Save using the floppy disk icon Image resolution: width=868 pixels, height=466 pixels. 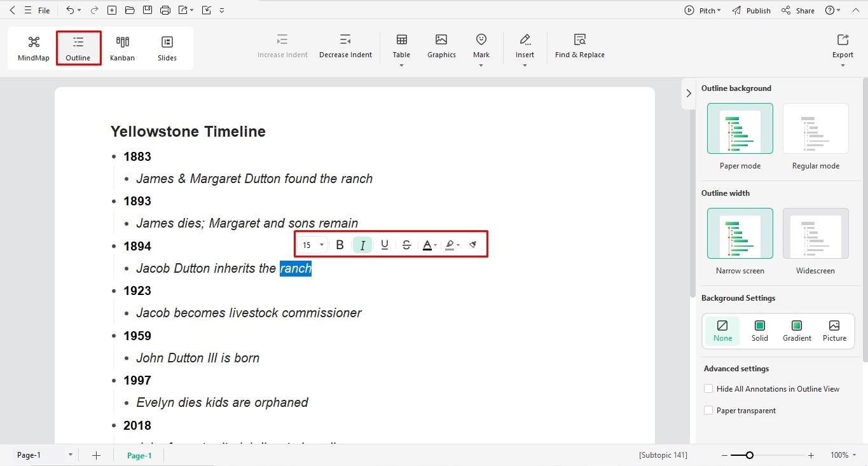tap(148, 10)
